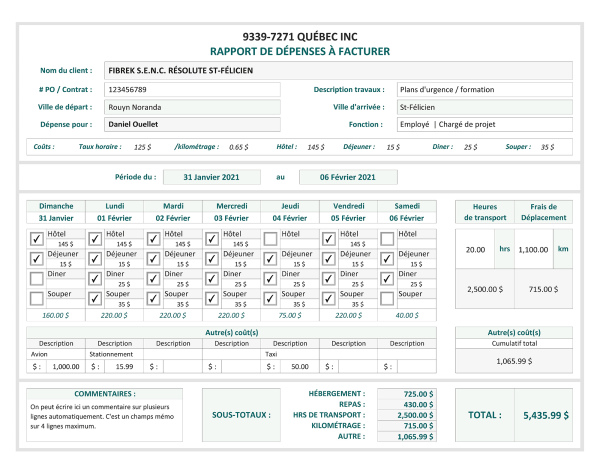
Task: Uncheck Diner checkbox for Mercredi 03 Février
Action: point(212,279)
